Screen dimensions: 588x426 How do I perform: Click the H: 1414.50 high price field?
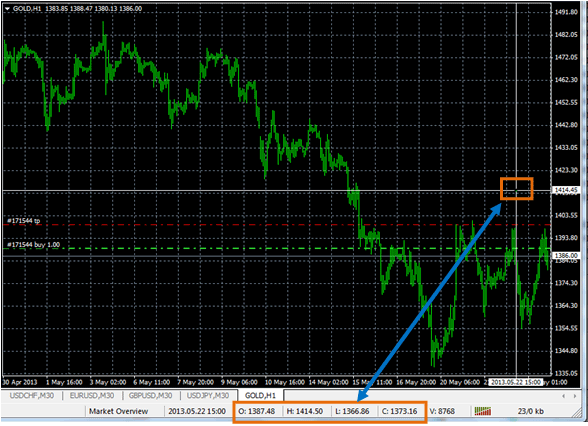click(304, 411)
